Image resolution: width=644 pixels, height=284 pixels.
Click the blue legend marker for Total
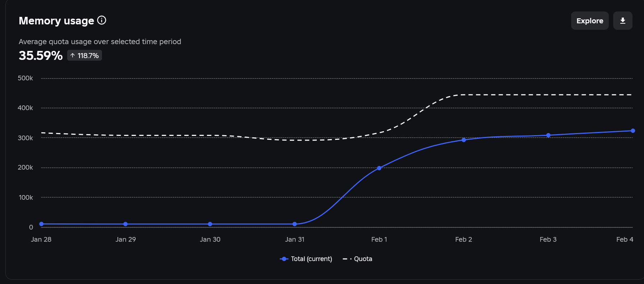tap(284, 259)
